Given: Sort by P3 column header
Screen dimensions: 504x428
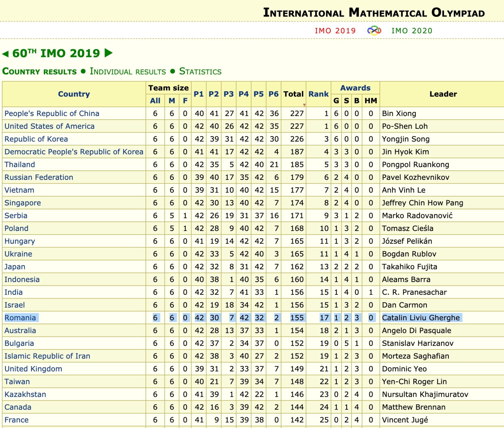Looking at the screenshot, I should click(x=229, y=94).
